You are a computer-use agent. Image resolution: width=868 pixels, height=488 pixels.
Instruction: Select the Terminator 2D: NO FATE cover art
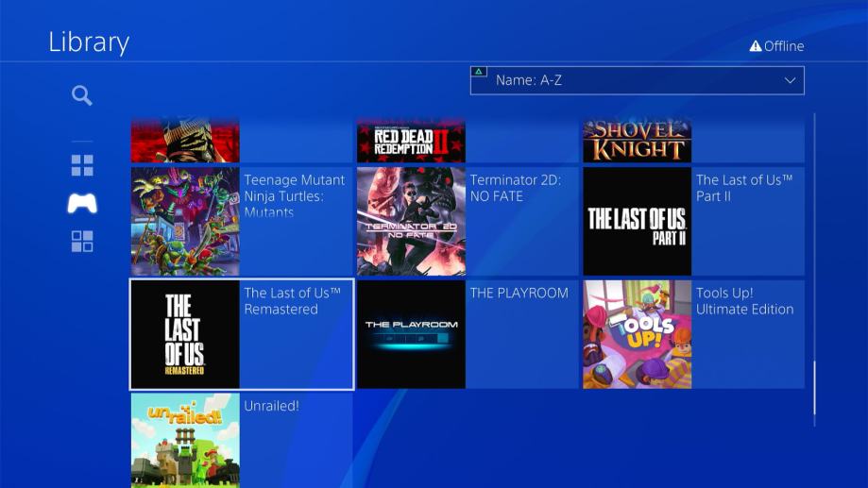pyautogui.click(x=411, y=221)
